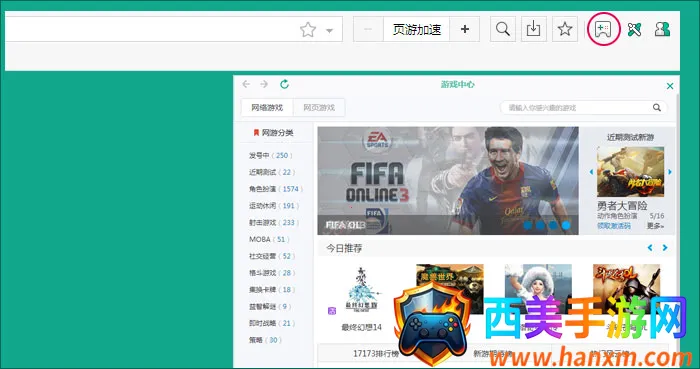Refresh the game center panel

pyautogui.click(x=284, y=84)
